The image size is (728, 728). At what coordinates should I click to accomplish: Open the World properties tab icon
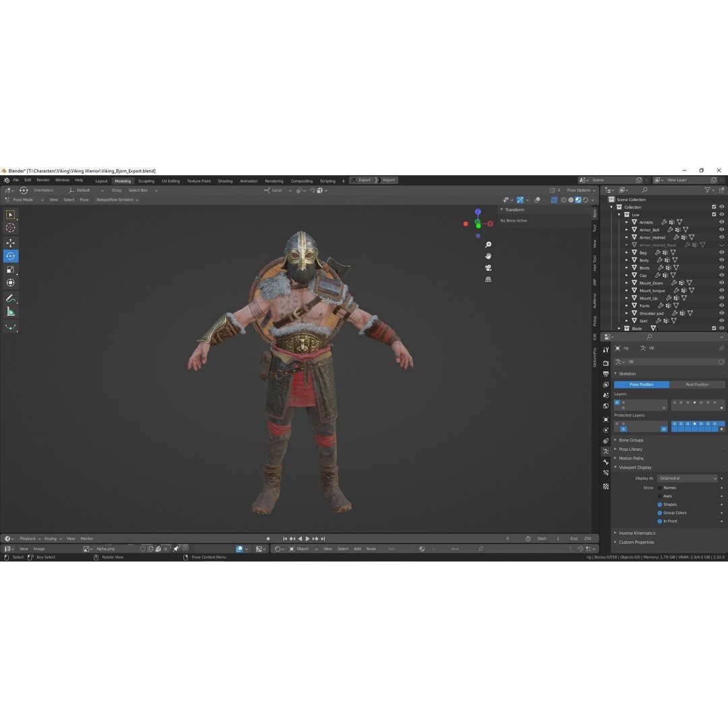pyautogui.click(x=606, y=406)
